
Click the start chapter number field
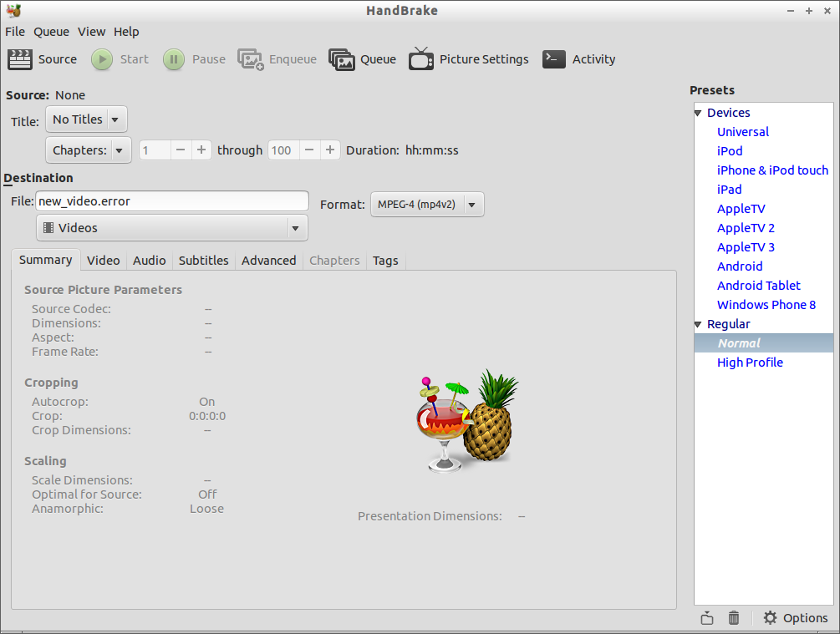(155, 150)
